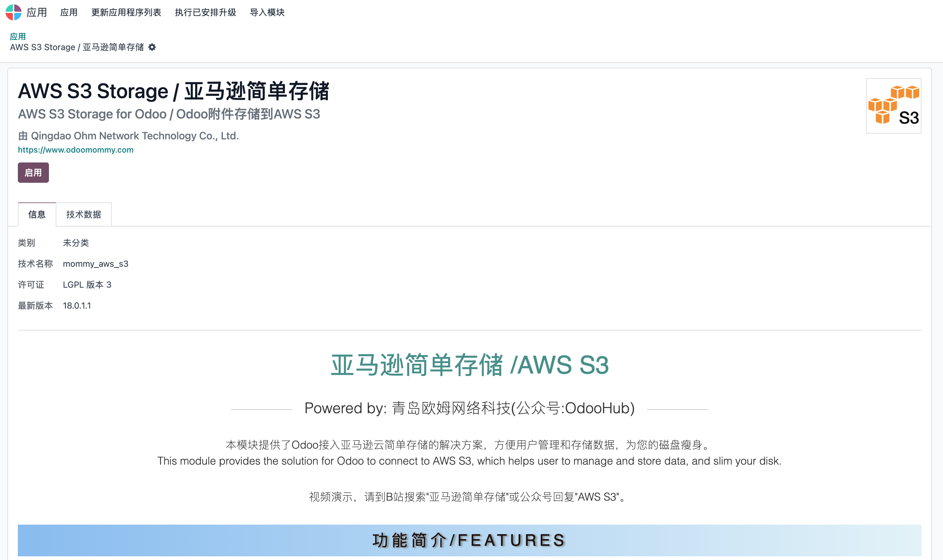Screen dimensions: 943x560
Task: Click the 类别 field label
Action: click(26, 243)
